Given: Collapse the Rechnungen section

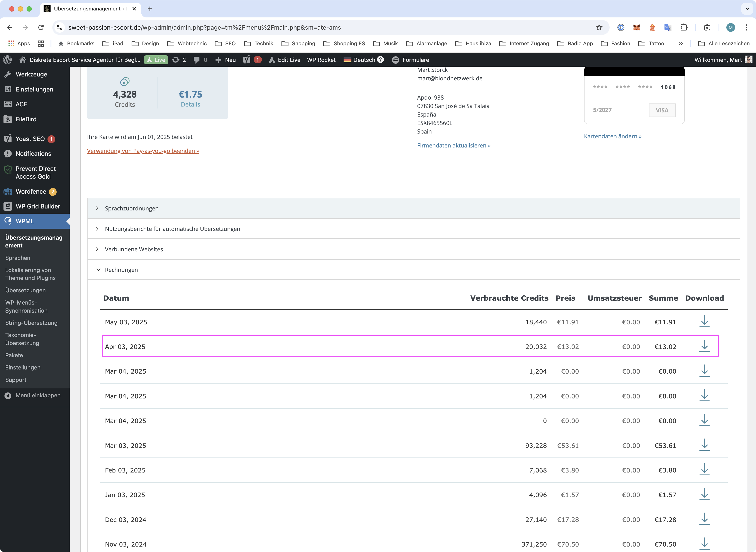Looking at the screenshot, I should pos(414,270).
